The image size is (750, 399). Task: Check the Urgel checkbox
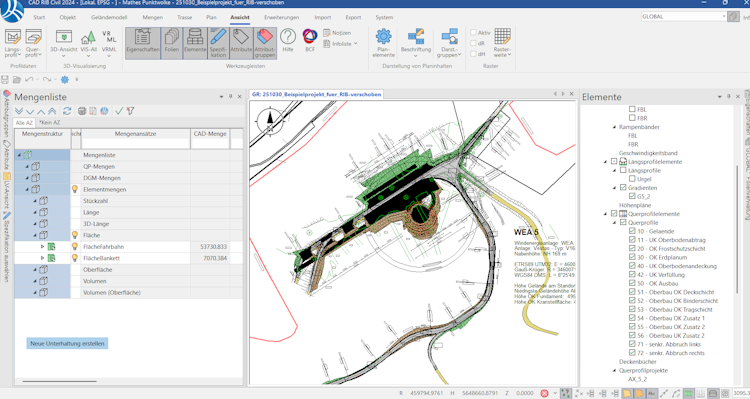click(x=632, y=179)
